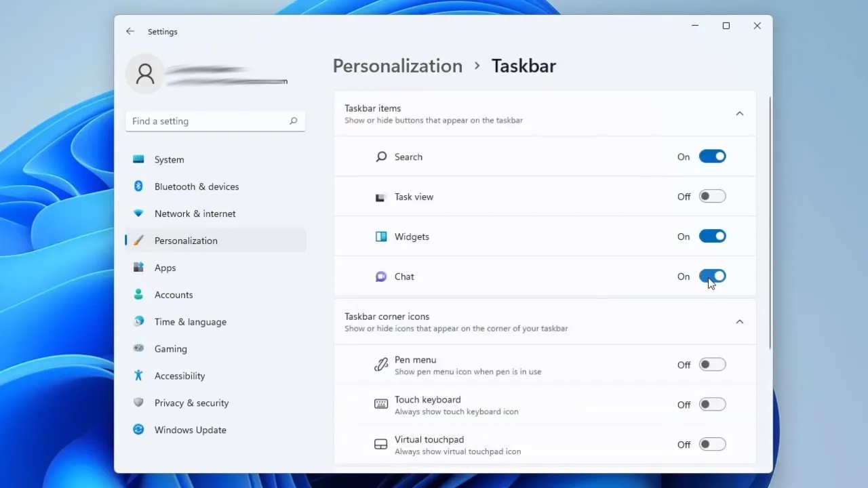Open the Gaming controller icon
Viewport: 868px width, 488px height.
point(138,348)
